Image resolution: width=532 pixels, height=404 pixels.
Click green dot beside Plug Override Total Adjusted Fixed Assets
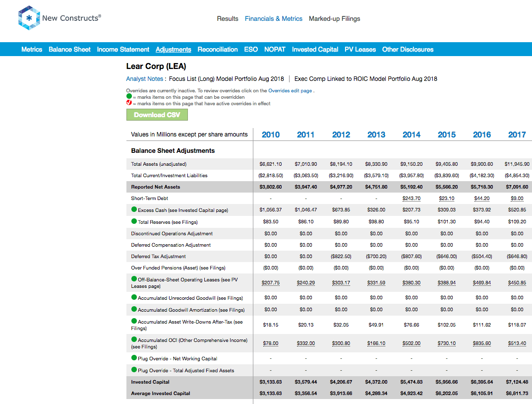coord(134,369)
